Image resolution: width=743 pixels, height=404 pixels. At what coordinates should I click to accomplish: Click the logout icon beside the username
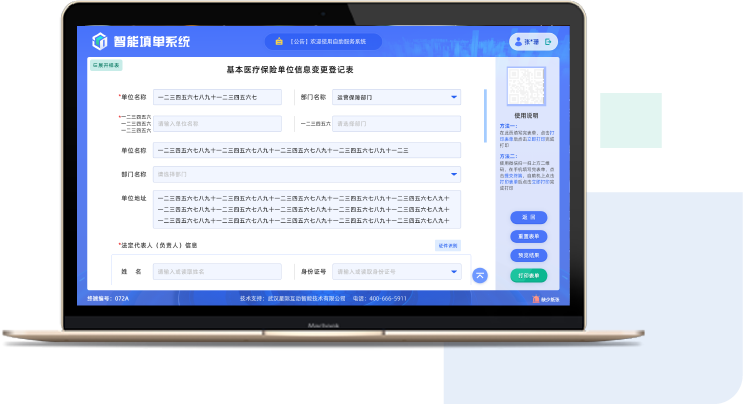(x=548, y=41)
